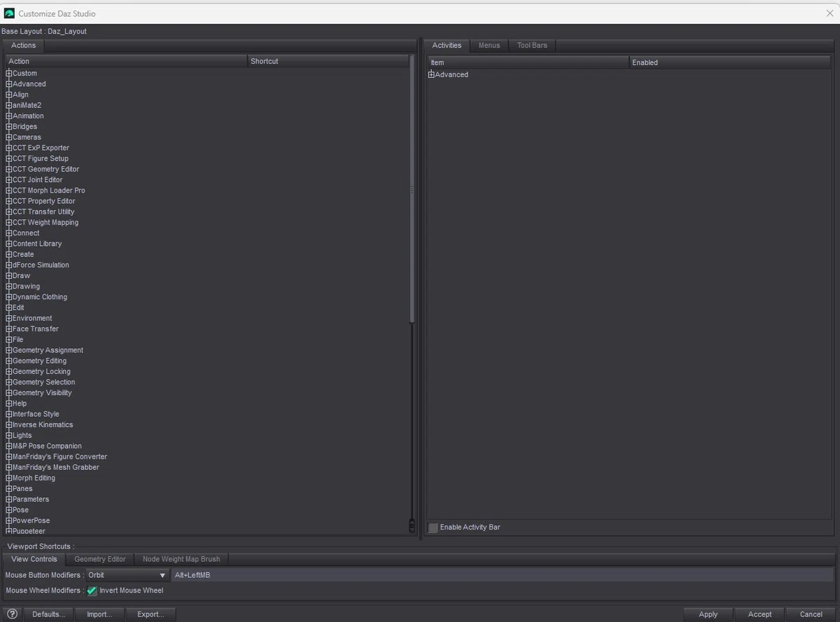Expand the Cameras action group
Viewport: 840px width, 622px height.
[9, 137]
